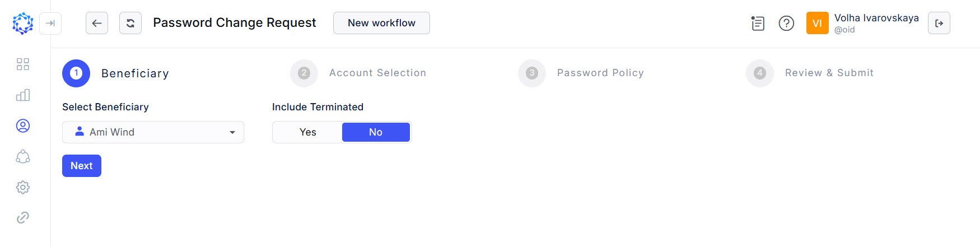980x247 pixels.
Task: Set Include Terminated to Yes
Action: click(308, 132)
